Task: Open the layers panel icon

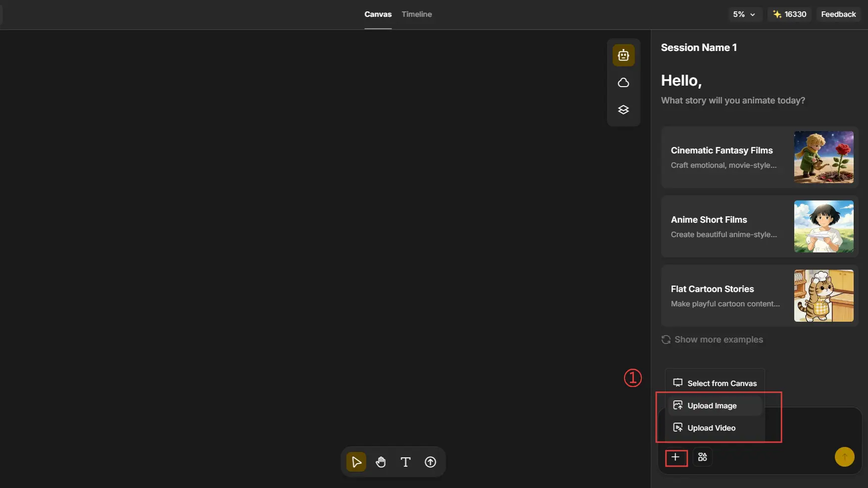Action: pos(624,110)
